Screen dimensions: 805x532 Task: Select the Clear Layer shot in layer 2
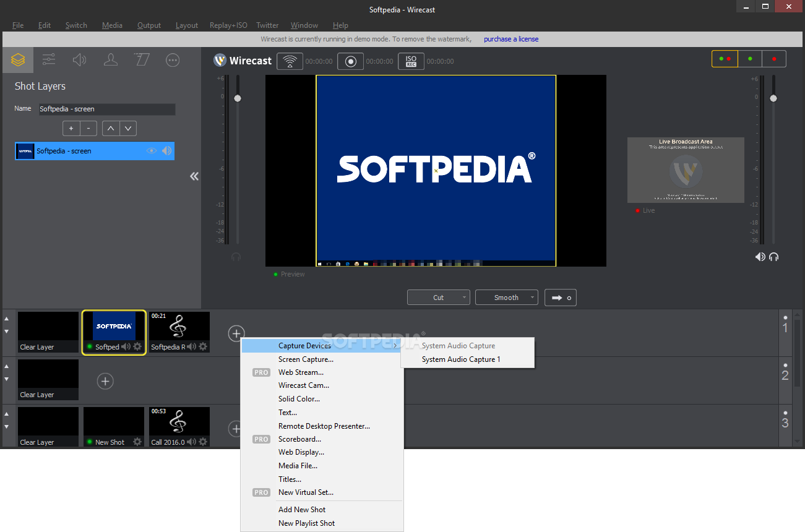(48, 380)
